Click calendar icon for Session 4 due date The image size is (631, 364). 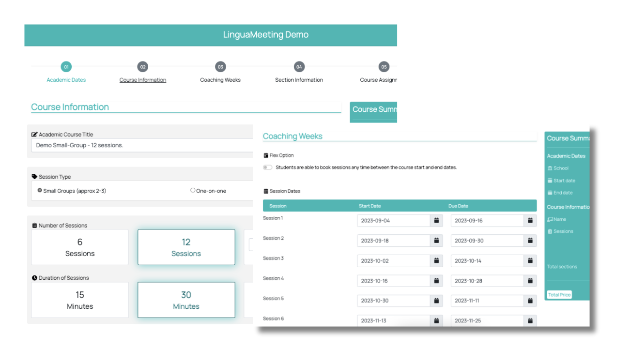coord(530,281)
